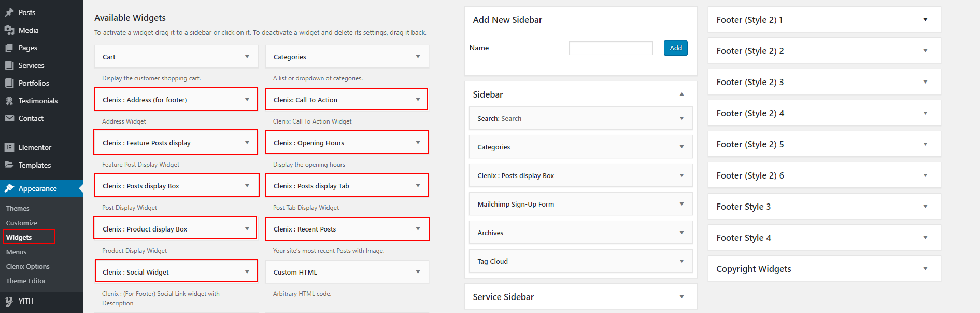This screenshot has width=980, height=313.
Task: Expand Mailchimp Sign-Up Form widget
Action: [681, 204]
